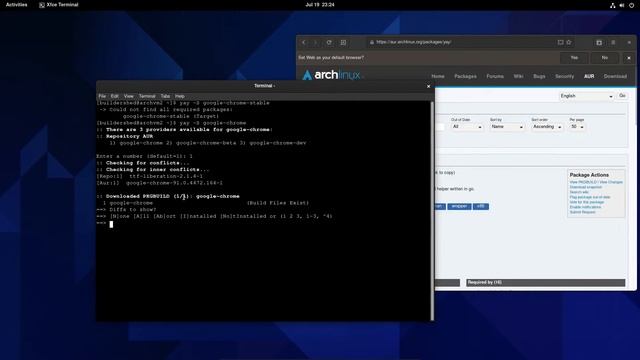This screenshot has height=360, width=640.
Task: Open the language dropdown showing English
Action: tap(586, 96)
